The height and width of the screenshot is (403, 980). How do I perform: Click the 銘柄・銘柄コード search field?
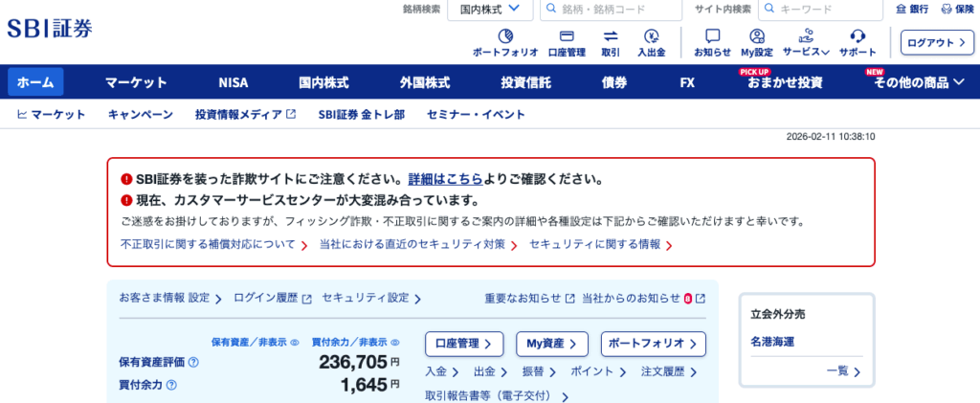click(618, 10)
